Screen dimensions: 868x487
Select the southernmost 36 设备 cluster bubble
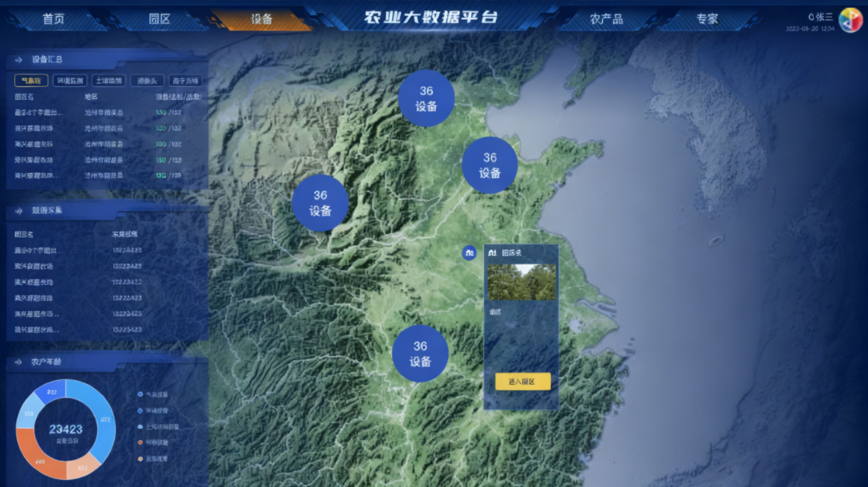pos(420,354)
